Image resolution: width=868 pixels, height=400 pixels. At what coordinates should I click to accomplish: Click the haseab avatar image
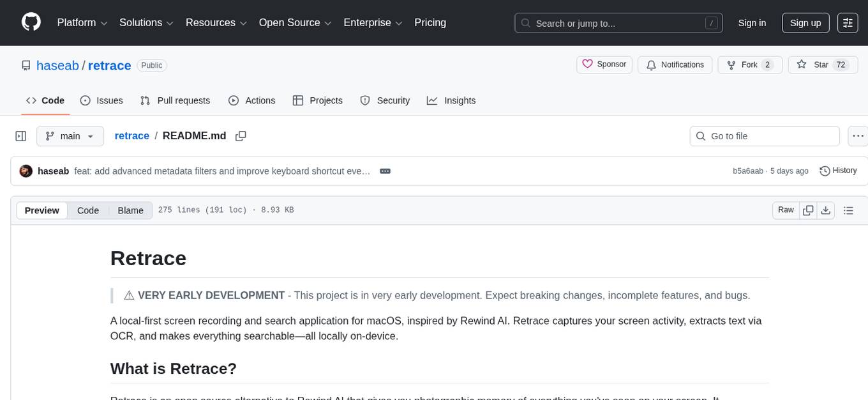click(x=26, y=171)
